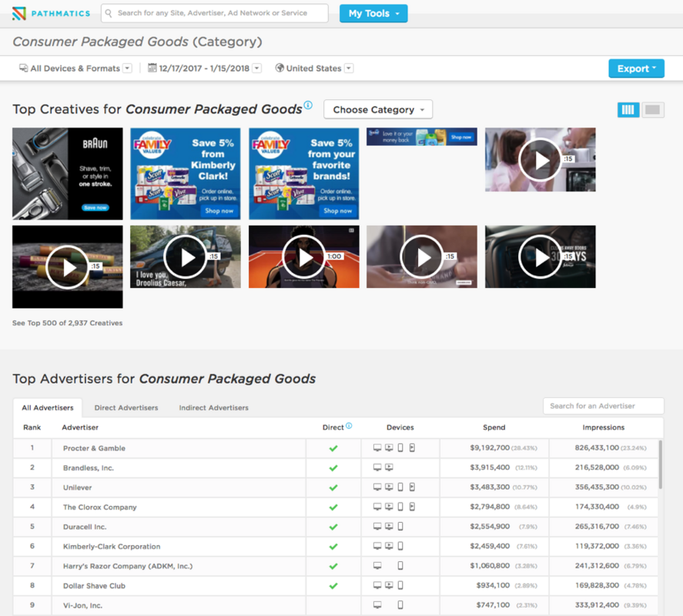This screenshot has height=616, width=683.
Task: Expand the Choose Category dropdown
Action: (x=377, y=109)
